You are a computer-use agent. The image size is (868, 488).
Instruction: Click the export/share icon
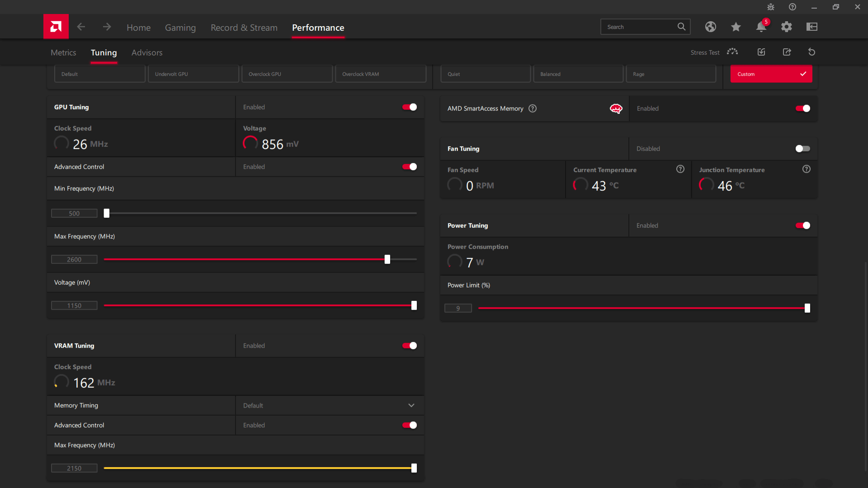(x=787, y=52)
